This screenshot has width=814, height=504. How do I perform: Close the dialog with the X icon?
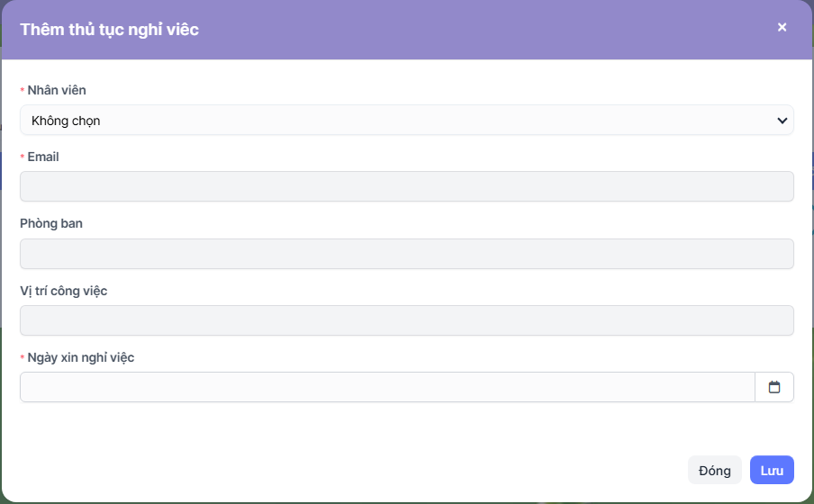pos(782,28)
